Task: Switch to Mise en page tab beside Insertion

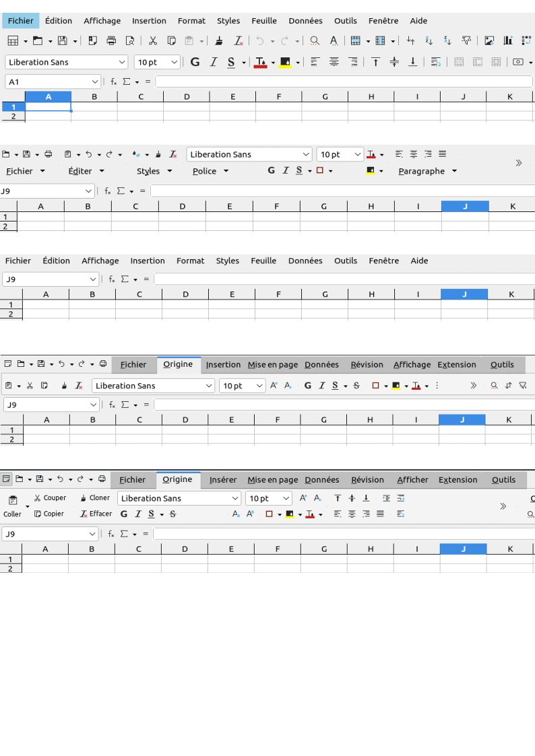Action: coord(273,365)
